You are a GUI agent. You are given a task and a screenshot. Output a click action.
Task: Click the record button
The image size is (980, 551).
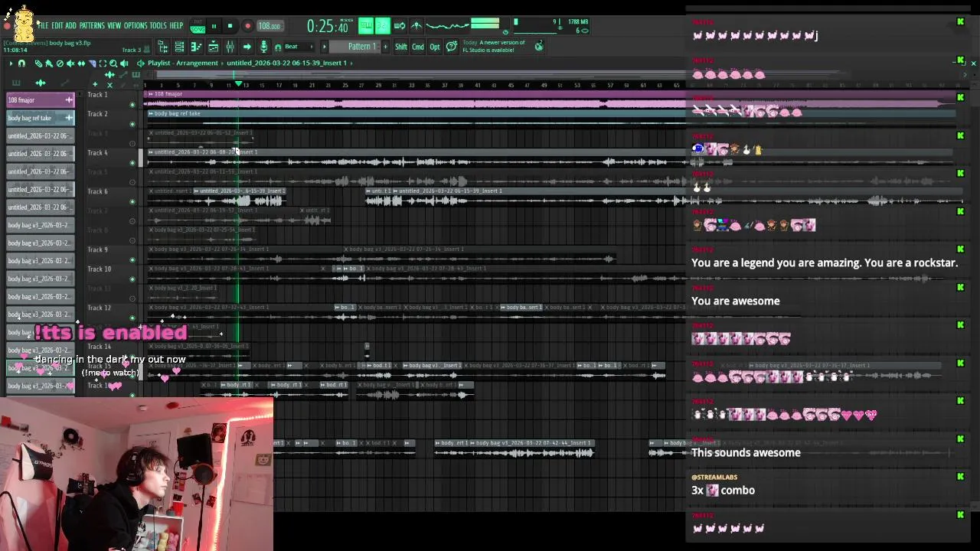click(x=247, y=26)
